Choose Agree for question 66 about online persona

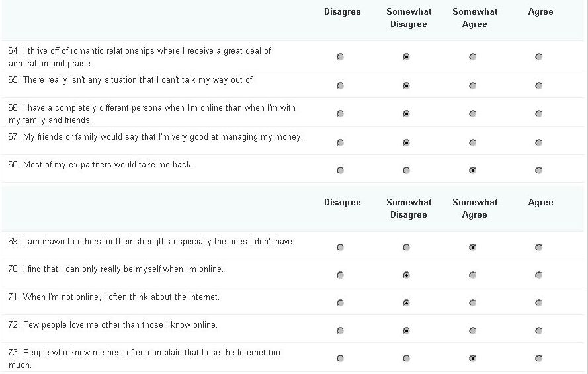(538, 114)
